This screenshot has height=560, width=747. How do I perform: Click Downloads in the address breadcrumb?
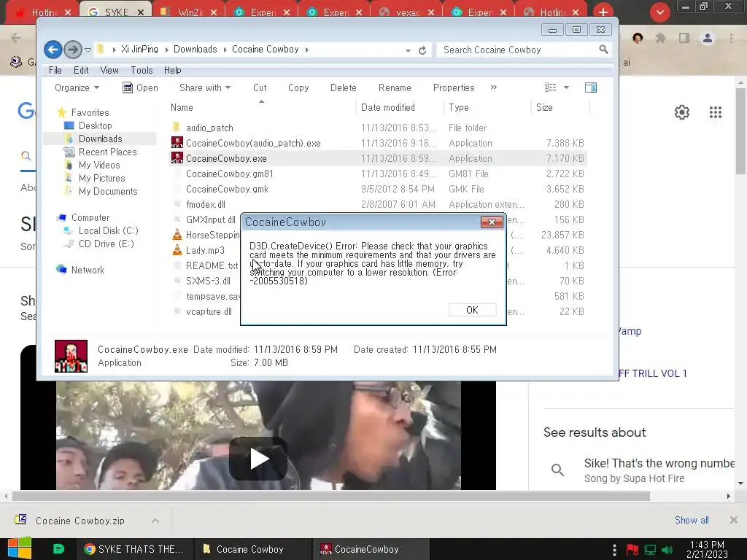click(195, 49)
